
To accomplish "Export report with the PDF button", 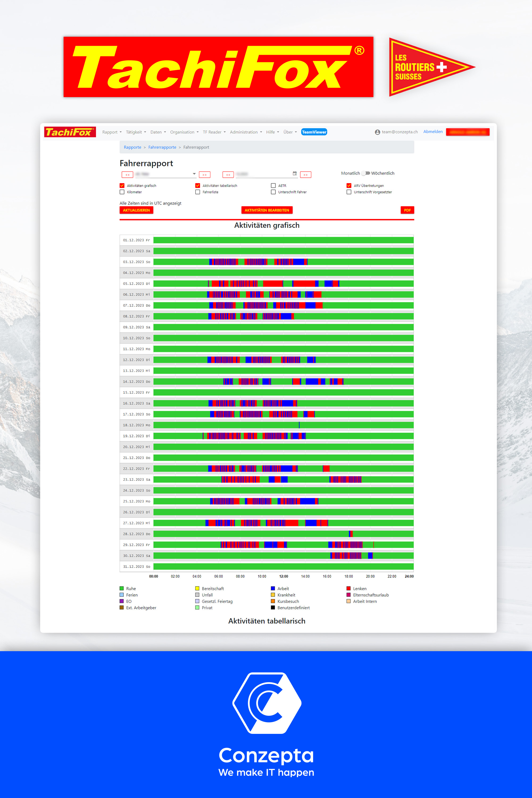I will [407, 210].
